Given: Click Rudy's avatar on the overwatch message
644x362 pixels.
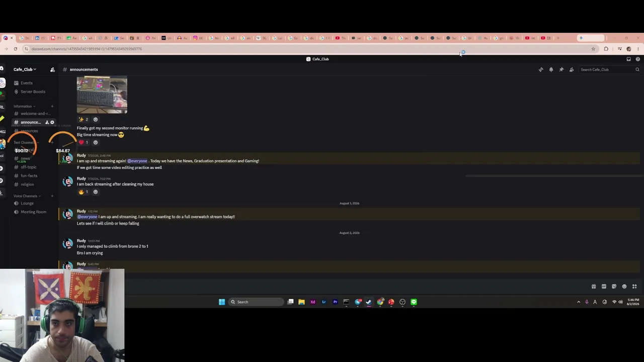Looking at the screenshot, I should point(67,214).
